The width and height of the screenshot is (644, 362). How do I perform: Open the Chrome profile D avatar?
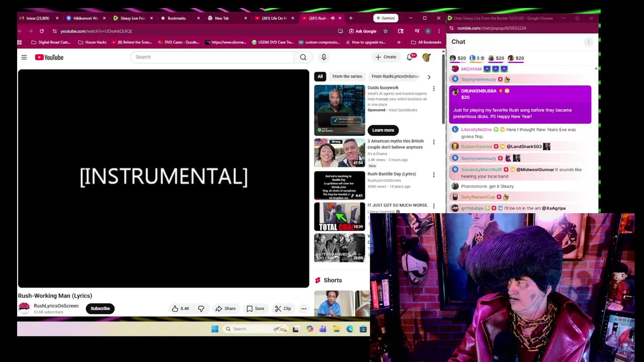(x=428, y=31)
